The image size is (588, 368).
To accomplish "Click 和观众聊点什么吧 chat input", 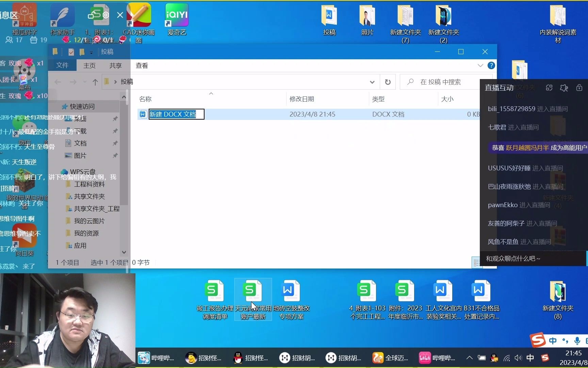I will [533, 259].
